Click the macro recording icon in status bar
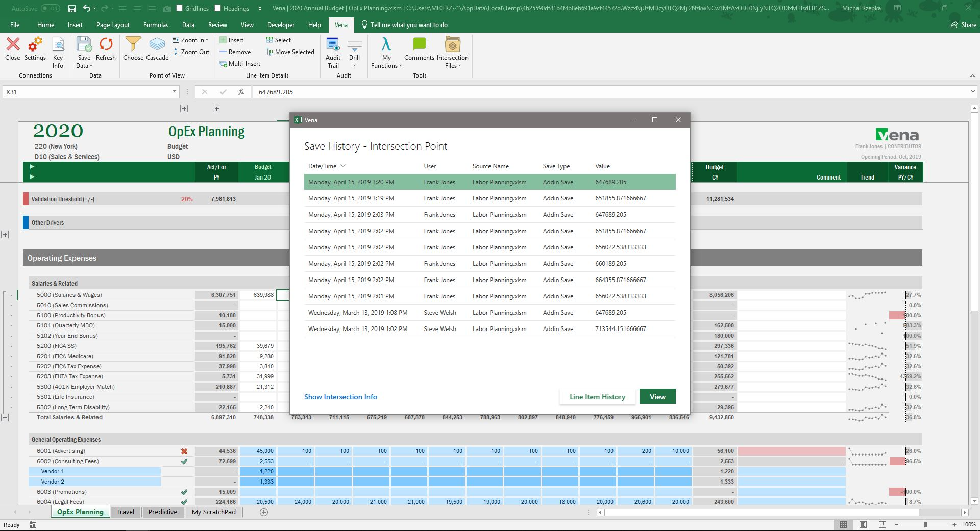 point(33,524)
